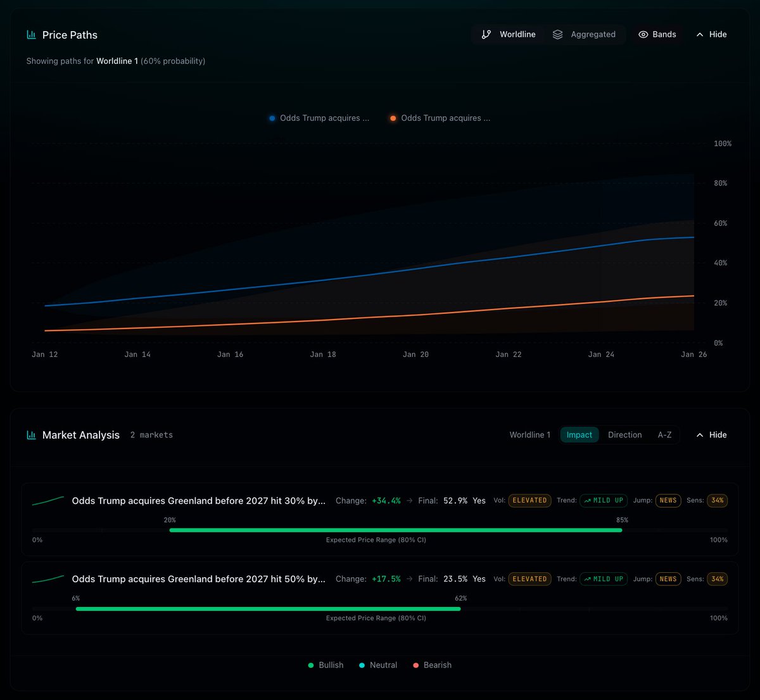Click ELEVATED badge in hit 30% row

click(x=529, y=501)
